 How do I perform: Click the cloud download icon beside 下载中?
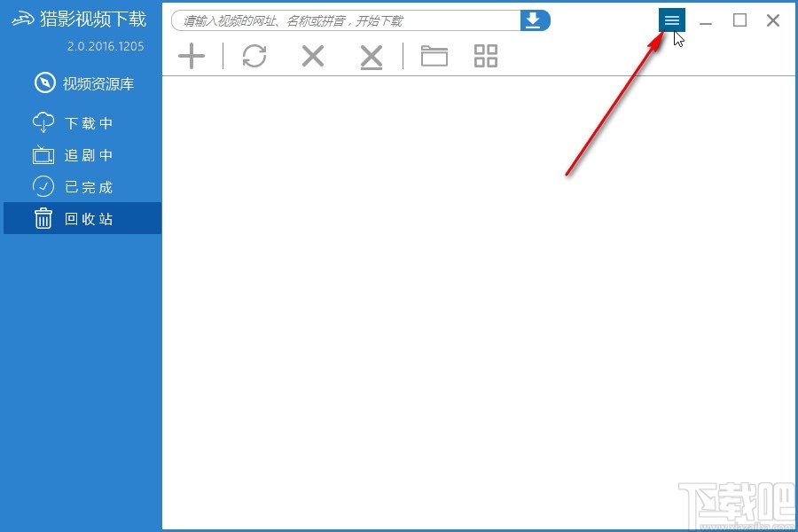pyautogui.click(x=43, y=122)
